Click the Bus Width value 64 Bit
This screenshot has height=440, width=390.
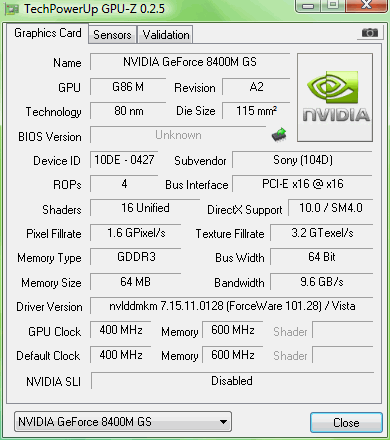(322, 257)
